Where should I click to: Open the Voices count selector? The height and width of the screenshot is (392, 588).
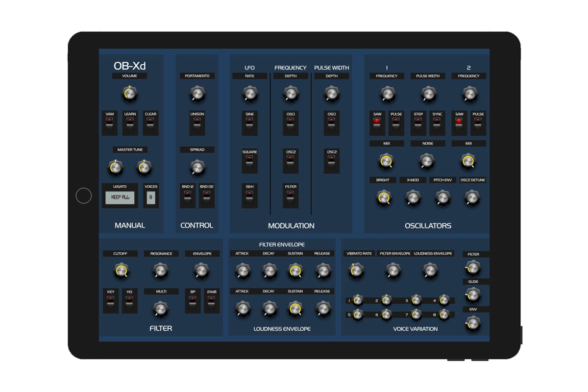click(150, 197)
